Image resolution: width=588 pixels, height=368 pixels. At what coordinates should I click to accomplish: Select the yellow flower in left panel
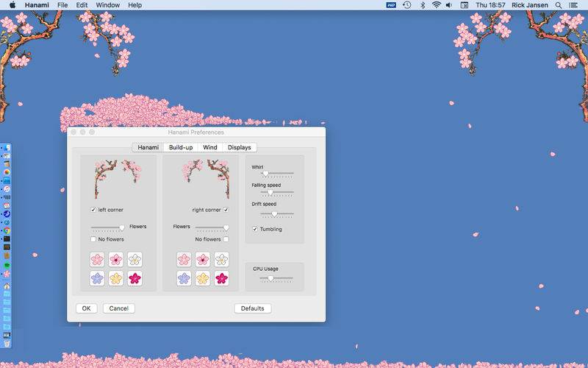coord(116,278)
